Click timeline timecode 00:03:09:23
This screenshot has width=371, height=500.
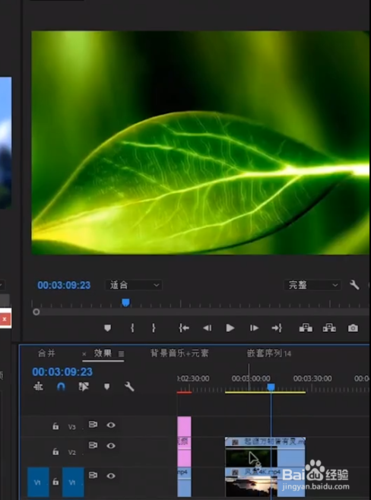62,372
